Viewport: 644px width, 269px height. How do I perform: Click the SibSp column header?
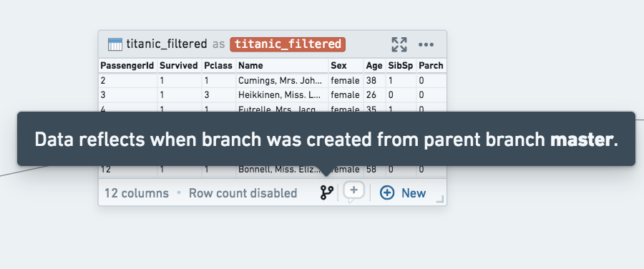pyautogui.click(x=401, y=66)
